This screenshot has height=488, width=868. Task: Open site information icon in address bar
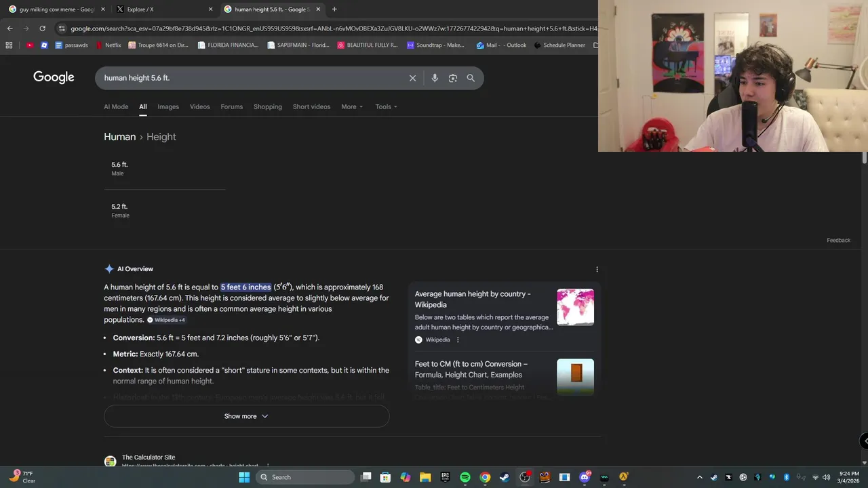click(x=62, y=28)
